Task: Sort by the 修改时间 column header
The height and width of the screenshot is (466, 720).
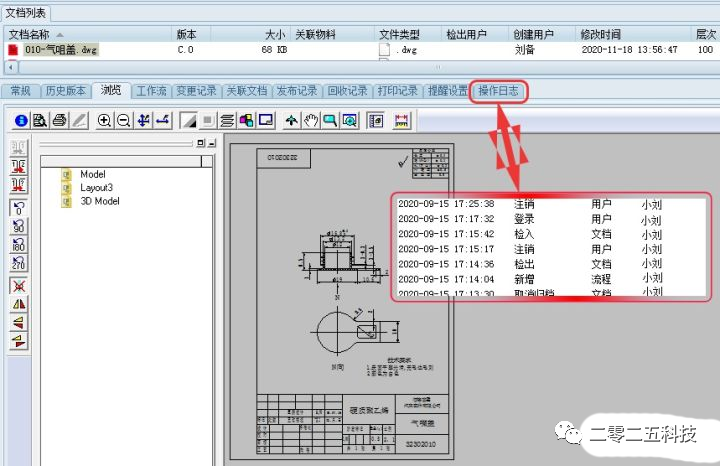Action: (x=633, y=34)
